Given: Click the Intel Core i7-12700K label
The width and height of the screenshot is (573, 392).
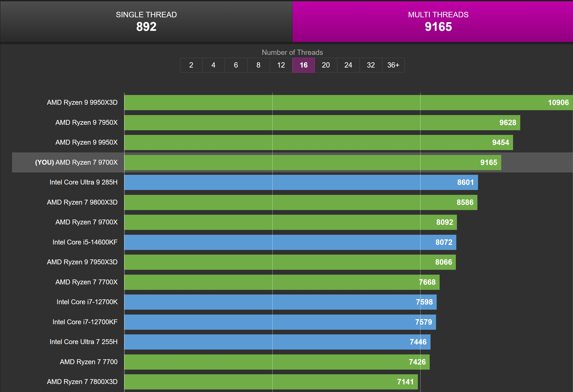Looking at the screenshot, I should pyautogui.click(x=87, y=302).
